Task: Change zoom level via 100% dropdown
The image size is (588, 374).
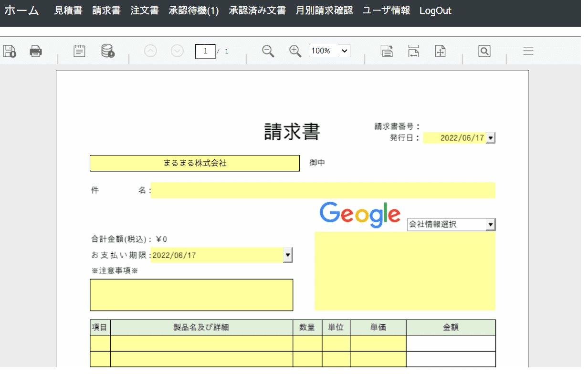Action: pyautogui.click(x=329, y=51)
